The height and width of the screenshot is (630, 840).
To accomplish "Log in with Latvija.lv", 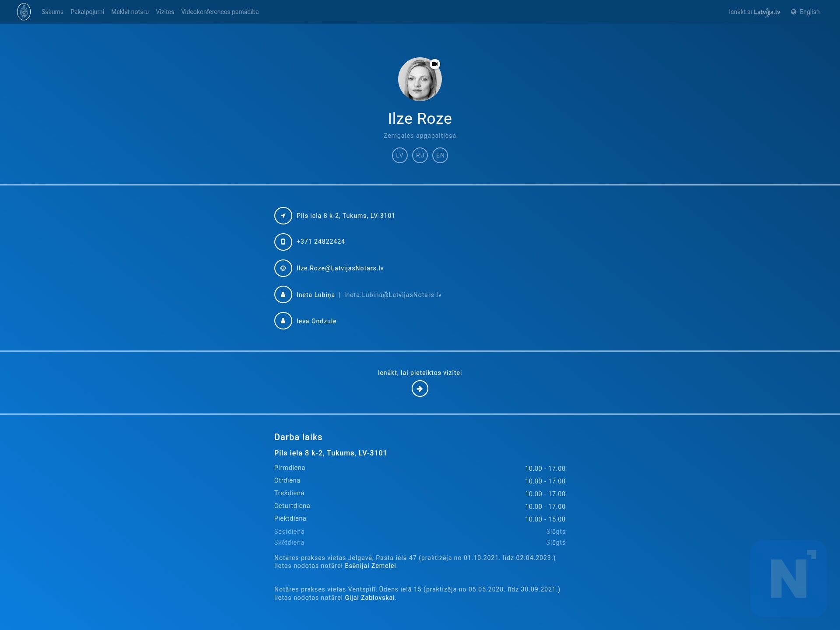I will [x=754, y=12].
